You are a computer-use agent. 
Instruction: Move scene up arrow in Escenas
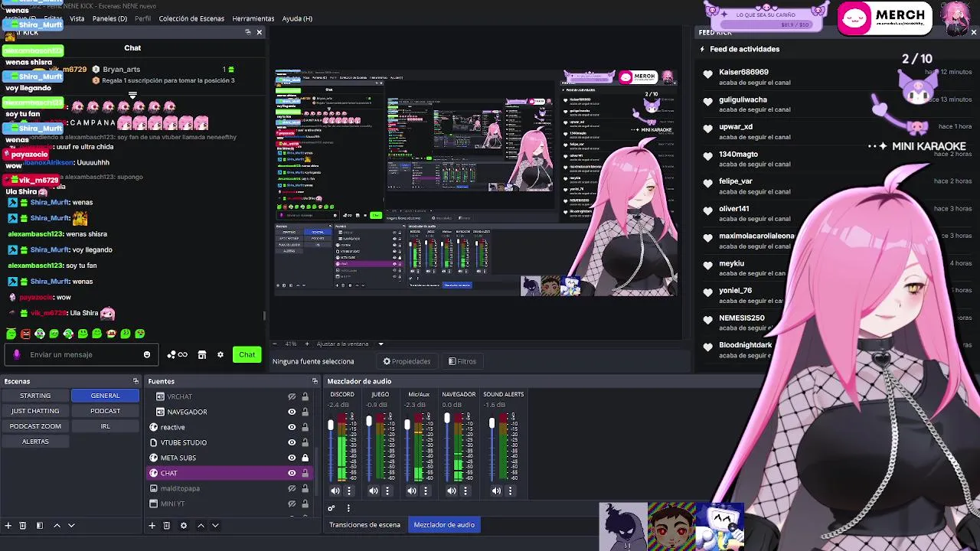click(57, 526)
